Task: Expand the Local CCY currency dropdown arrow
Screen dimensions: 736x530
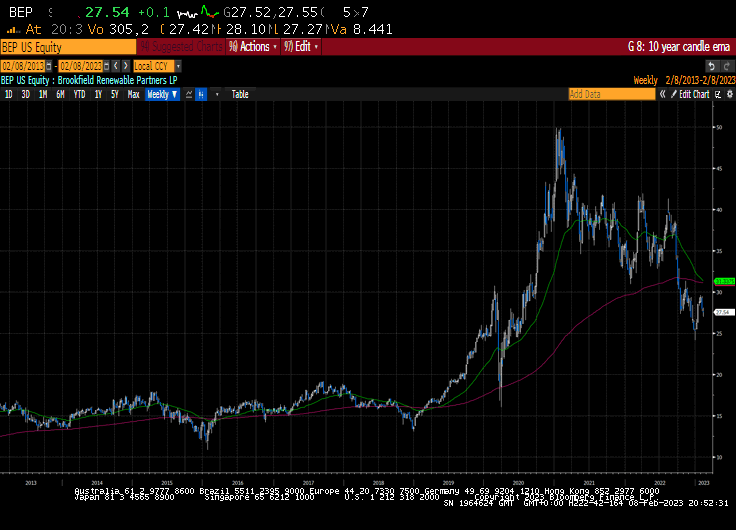Action: coord(178,66)
